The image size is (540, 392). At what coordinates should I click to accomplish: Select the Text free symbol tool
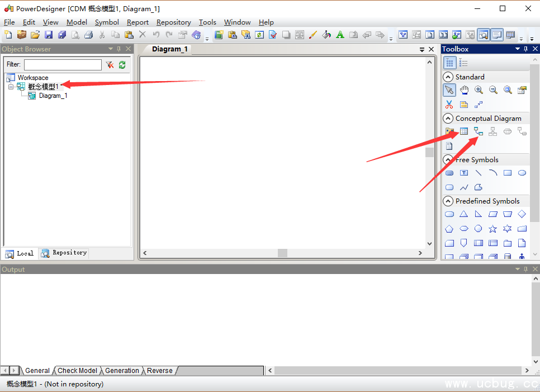464,173
